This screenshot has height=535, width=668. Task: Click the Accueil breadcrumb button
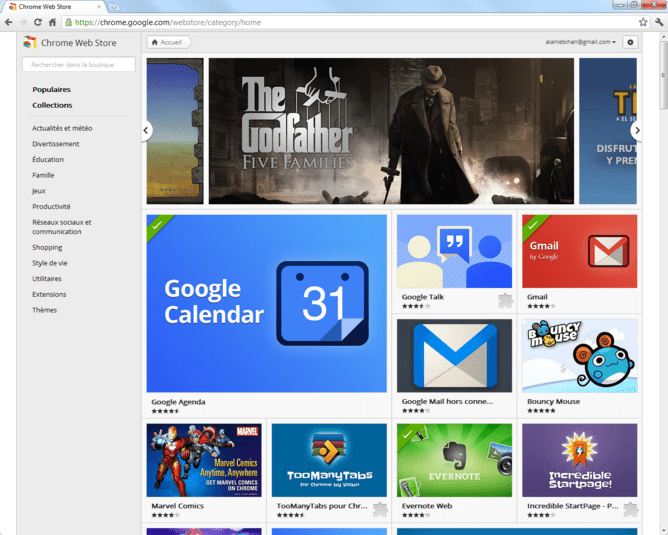pyautogui.click(x=167, y=42)
